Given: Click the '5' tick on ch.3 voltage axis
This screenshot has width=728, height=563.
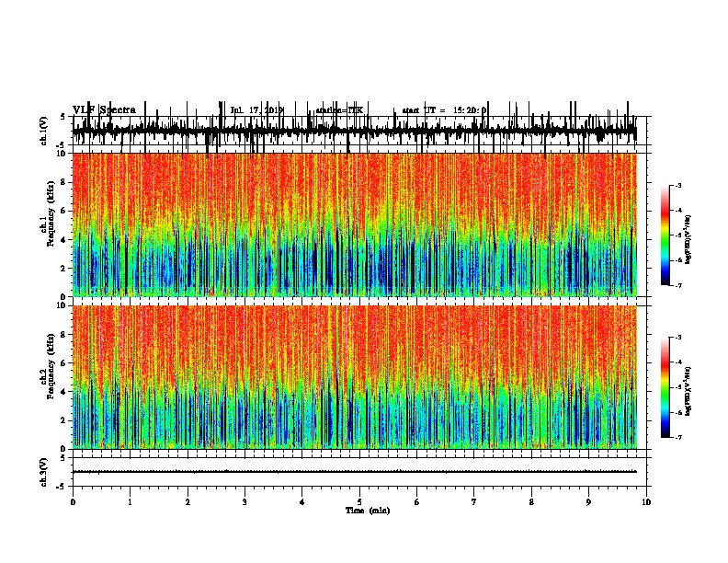Looking at the screenshot, I should click(64, 458).
